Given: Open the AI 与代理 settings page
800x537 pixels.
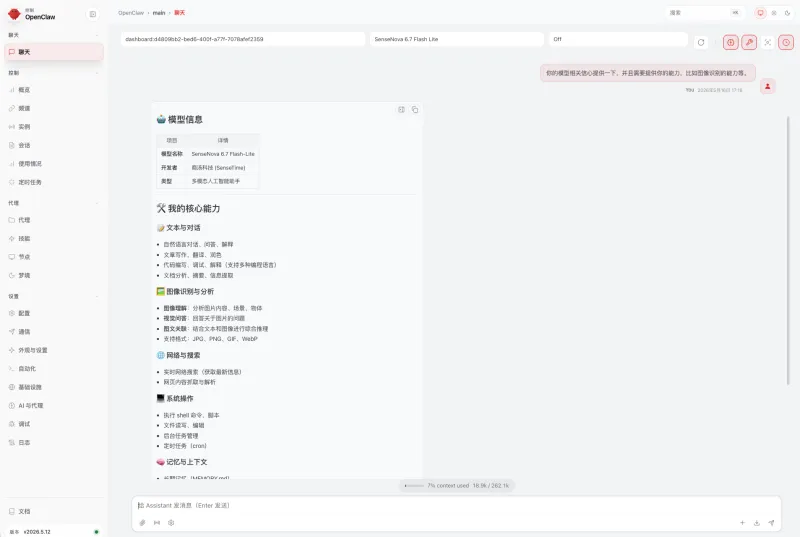Looking at the screenshot, I should click(54, 405).
